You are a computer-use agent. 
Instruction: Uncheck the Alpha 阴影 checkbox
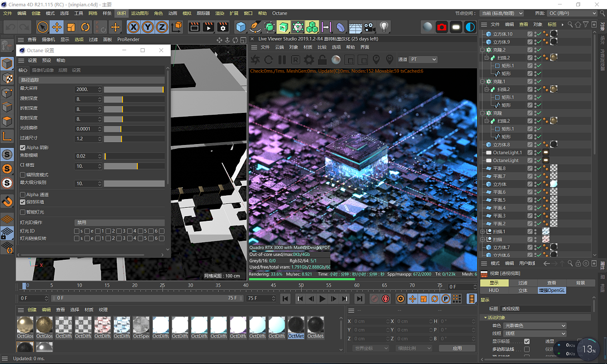point(23,148)
